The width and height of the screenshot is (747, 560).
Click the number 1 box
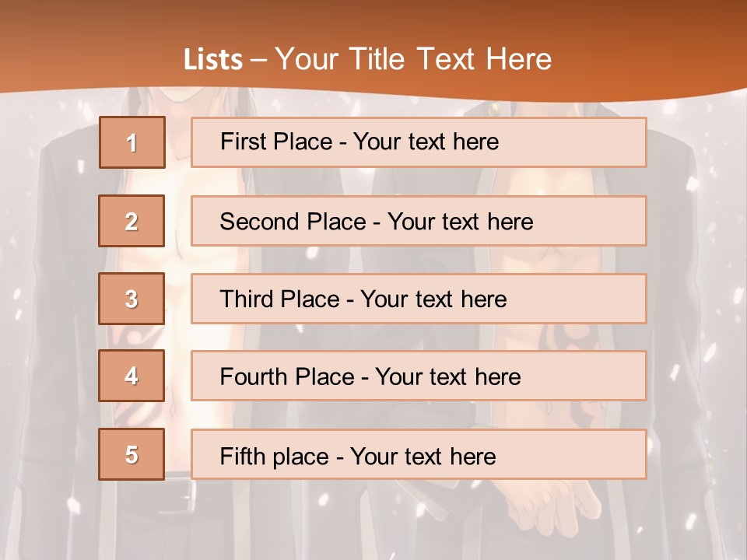pos(132,142)
